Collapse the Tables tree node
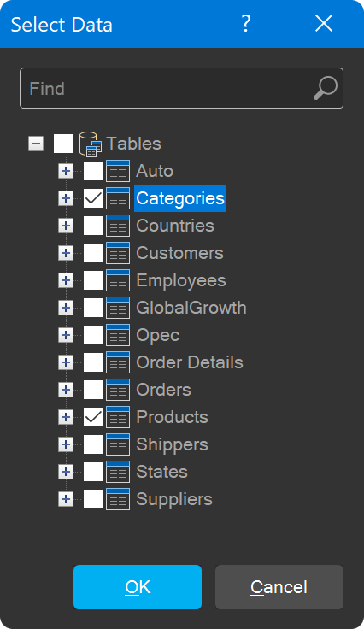Image resolution: width=364 pixels, height=629 pixels. click(x=36, y=144)
